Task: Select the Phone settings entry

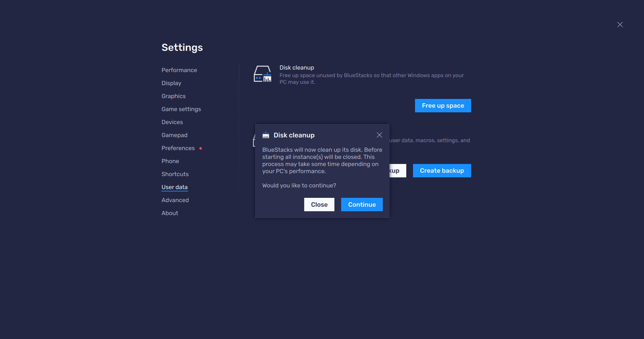Action: tap(170, 161)
